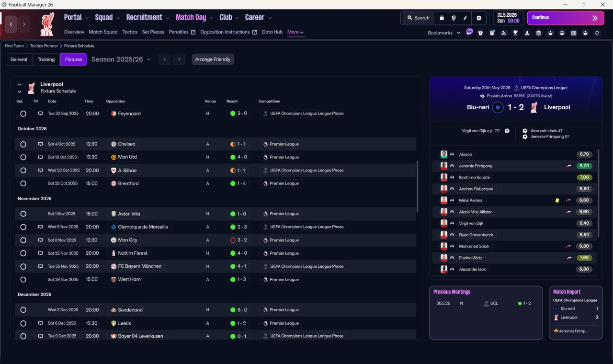The width and height of the screenshot is (613, 364).
Task: Open the bookmark icon beside Search
Action: (x=442, y=18)
